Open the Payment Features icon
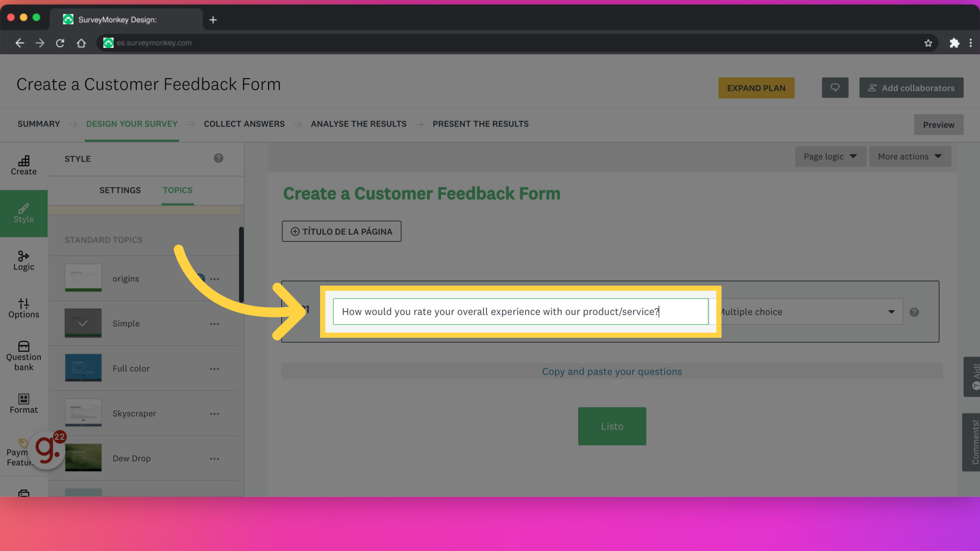The image size is (980, 551). [x=23, y=451]
